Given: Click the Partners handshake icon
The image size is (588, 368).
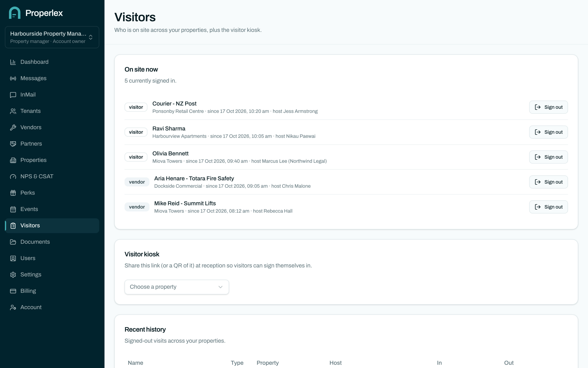Looking at the screenshot, I should pyautogui.click(x=13, y=144).
